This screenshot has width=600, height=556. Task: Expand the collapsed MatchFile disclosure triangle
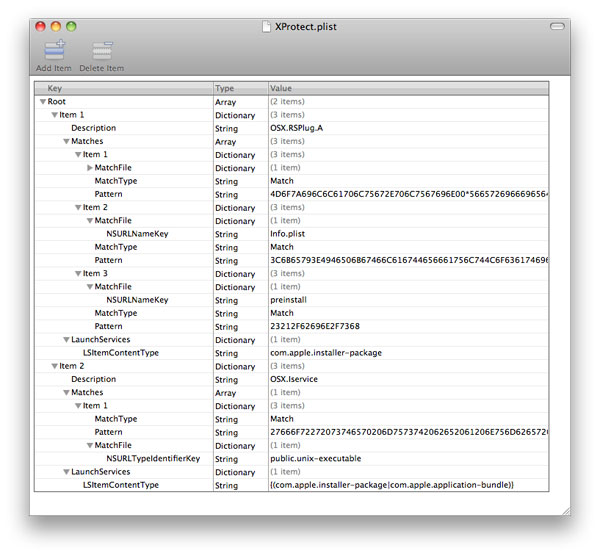(90, 168)
